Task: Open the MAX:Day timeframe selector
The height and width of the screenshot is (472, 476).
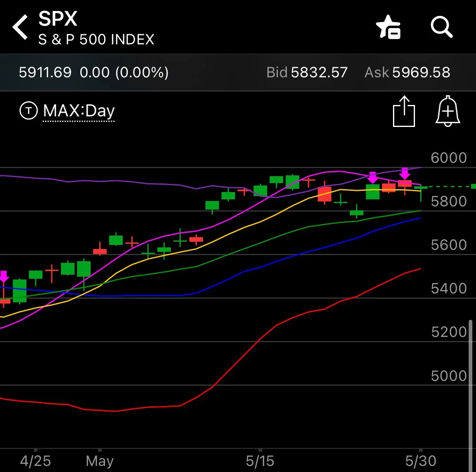Action: pyautogui.click(x=79, y=111)
